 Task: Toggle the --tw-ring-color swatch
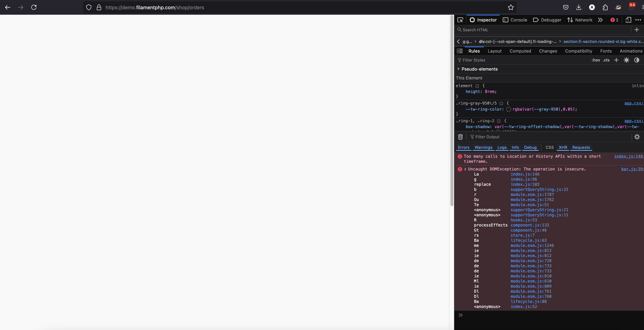[509, 110]
